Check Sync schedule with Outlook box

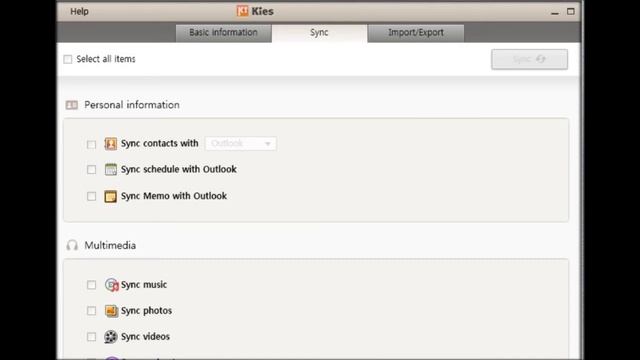point(91,169)
